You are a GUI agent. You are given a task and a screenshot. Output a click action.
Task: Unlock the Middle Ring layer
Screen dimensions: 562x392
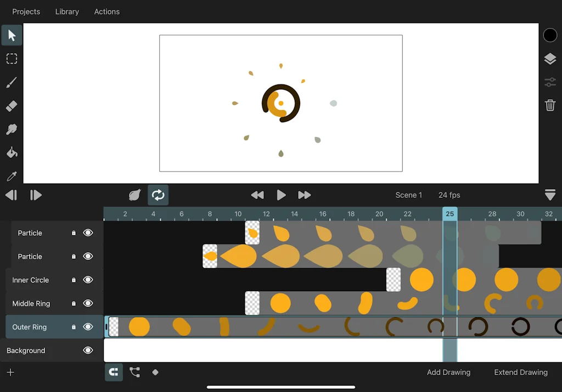click(74, 304)
